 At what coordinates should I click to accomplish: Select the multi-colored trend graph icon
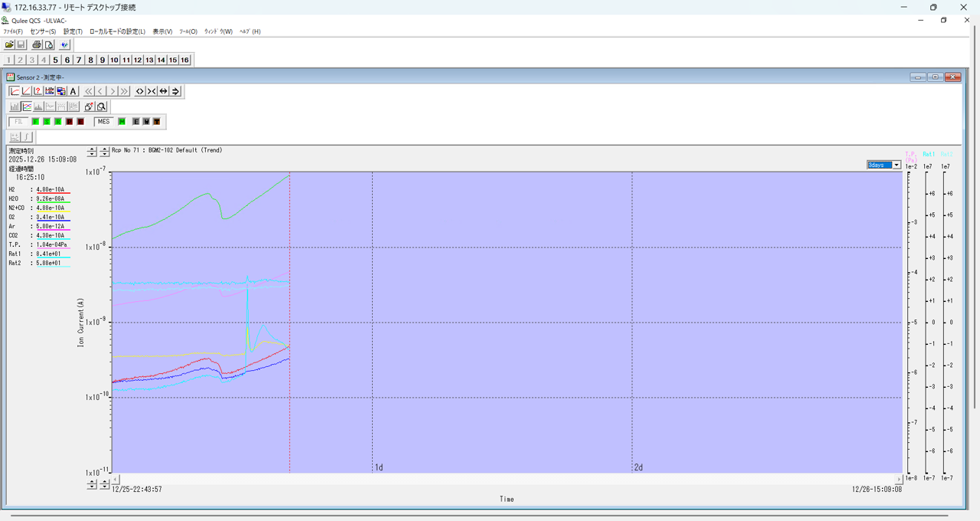click(x=27, y=106)
